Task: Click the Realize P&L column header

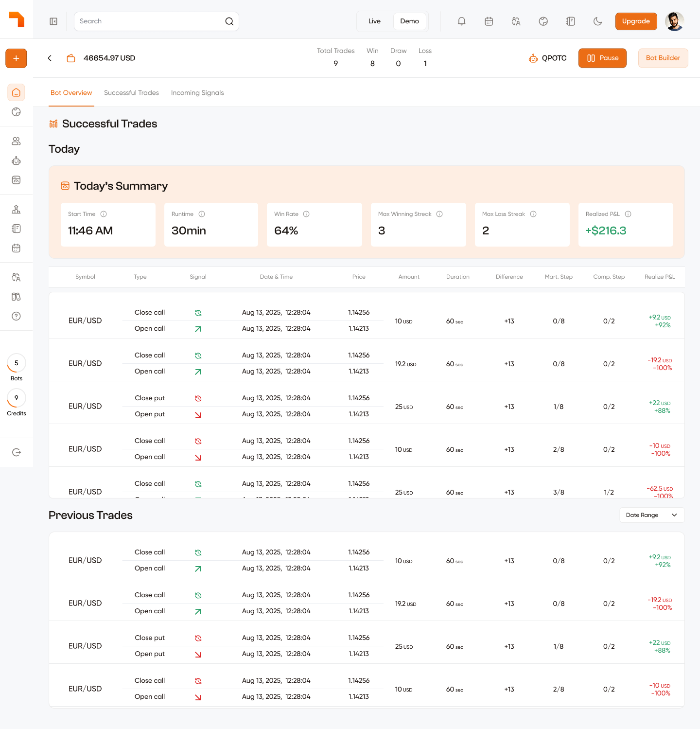Action: [x=660, y=277]
